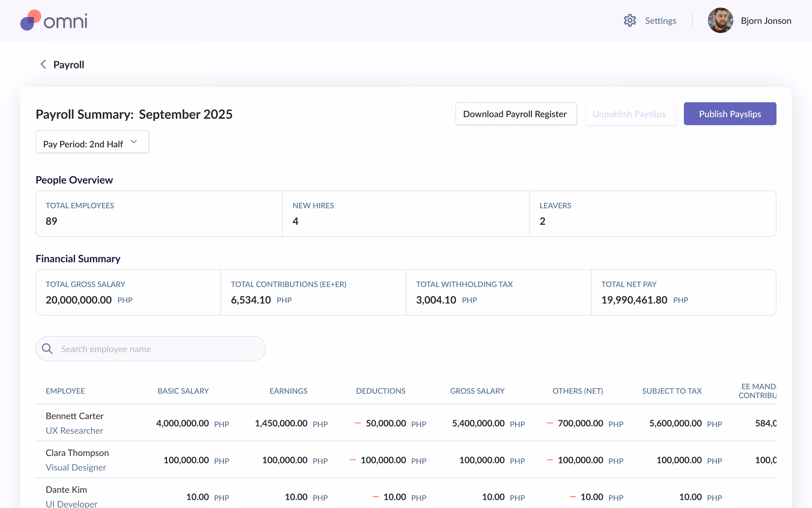
Task: Click the Payroll breadcrumb title
Action: click(x=69, y=64)
